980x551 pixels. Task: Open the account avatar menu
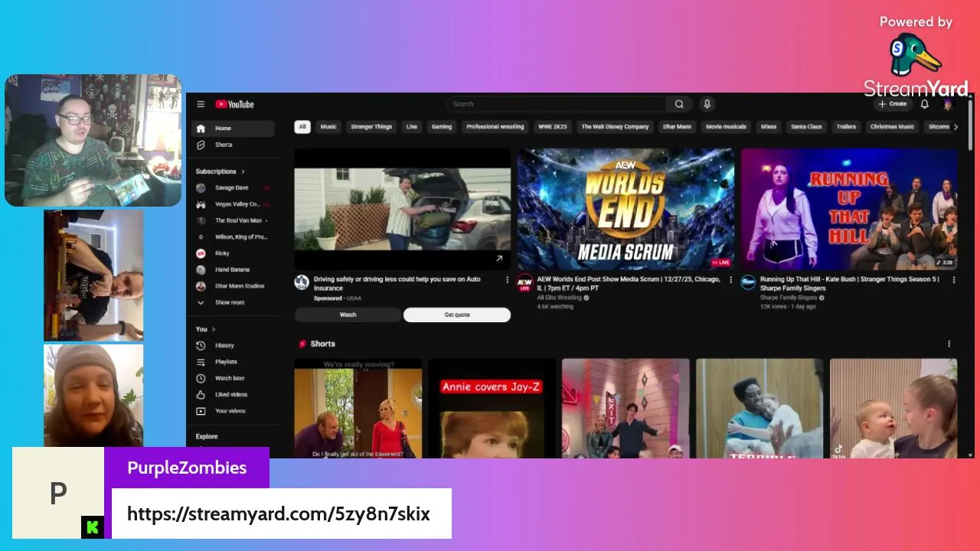947,104
